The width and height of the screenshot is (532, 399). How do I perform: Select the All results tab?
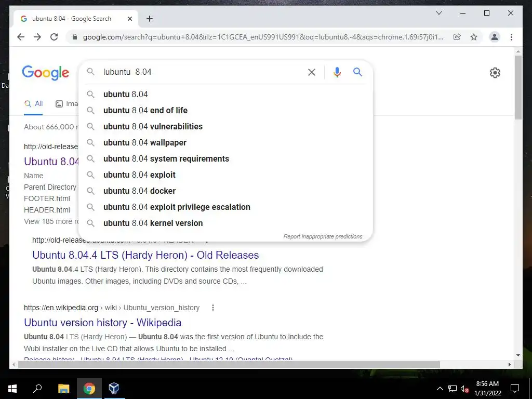pyautogui.click(x=33, y=104)
